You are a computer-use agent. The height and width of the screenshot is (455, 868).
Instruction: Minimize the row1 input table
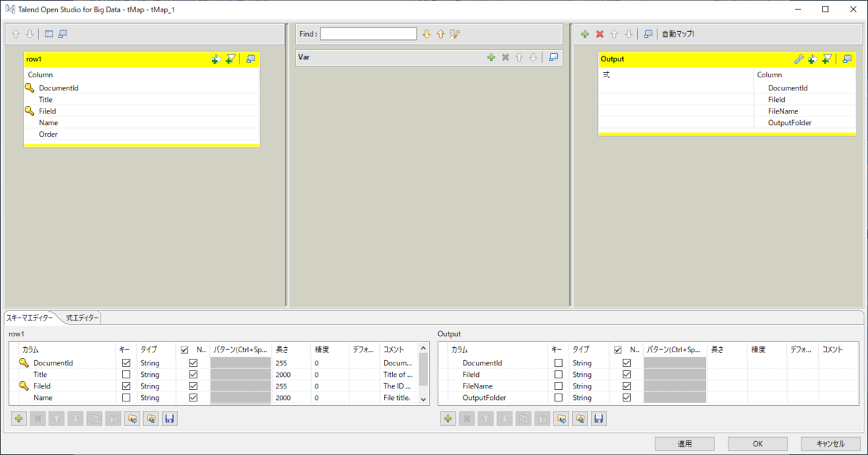(250, 59)
